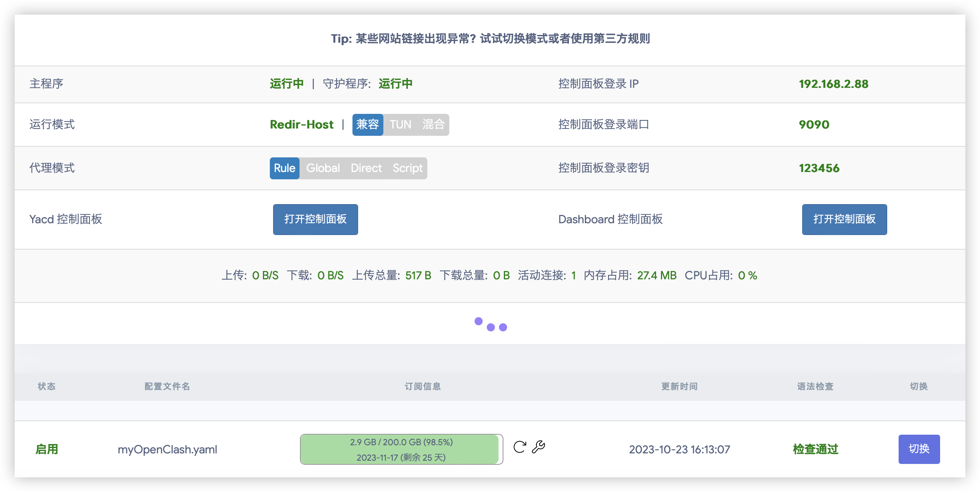Image resolution: width=980 pixels, height=492 pixels.
Task: Click the 切换 button for myOpenClash.yaml
Action: point(919,449)
